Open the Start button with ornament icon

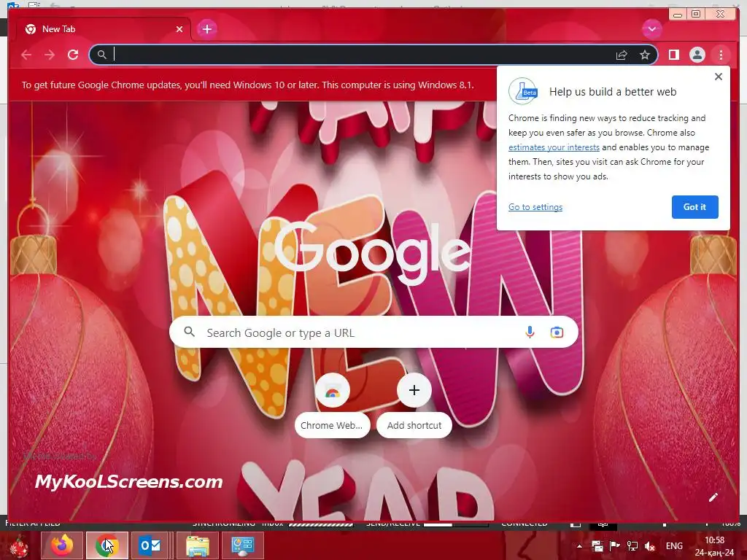[20, 545]
